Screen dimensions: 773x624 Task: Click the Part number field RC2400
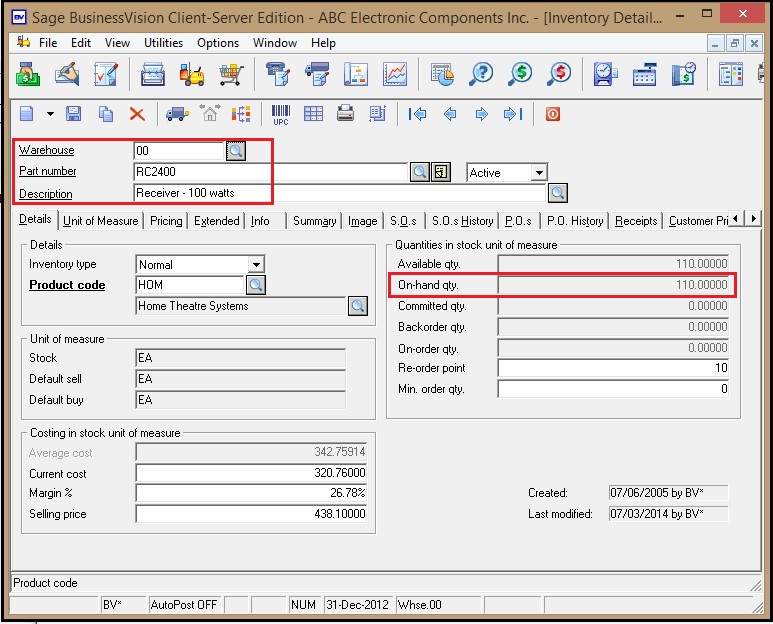271,172
